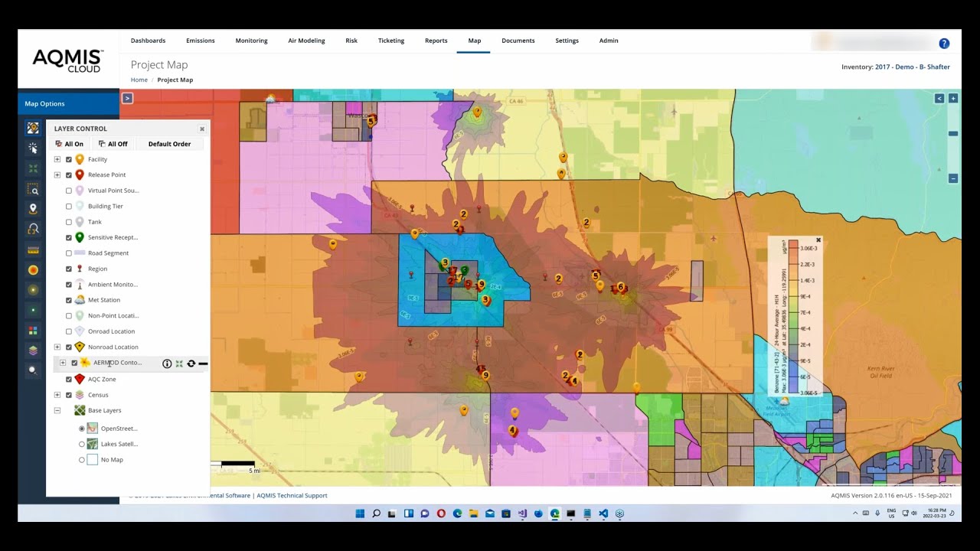Click the green zoom-to-extents sidebar icon

point(33,168)
